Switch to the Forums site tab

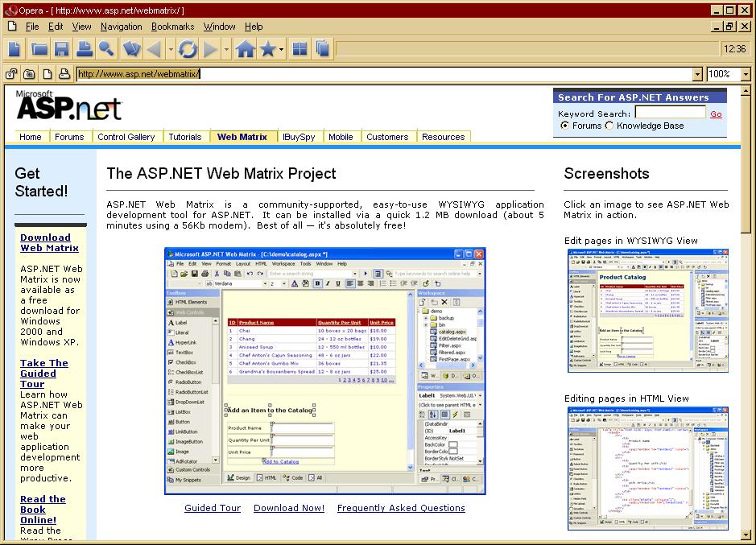pos(69,137)
